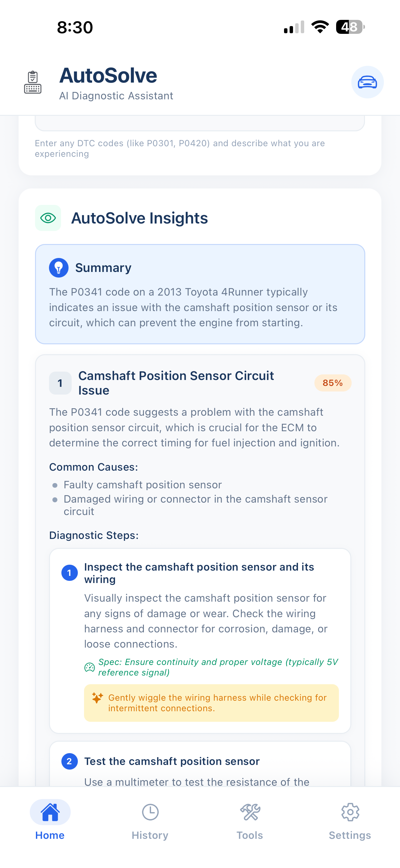Switch to the History tab
This screenshot has height=868, width=400.
150,821
